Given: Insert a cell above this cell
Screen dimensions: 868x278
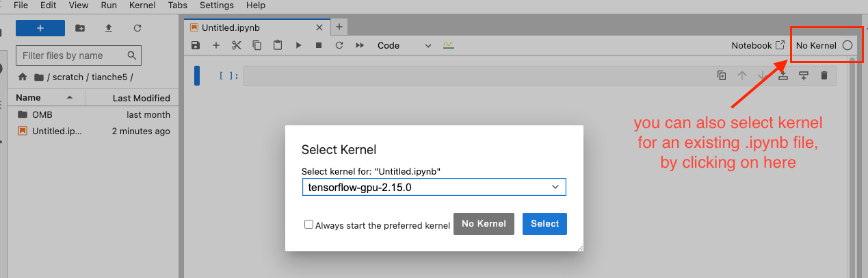Looking at the screenshot, I should (x=783, y=75).
